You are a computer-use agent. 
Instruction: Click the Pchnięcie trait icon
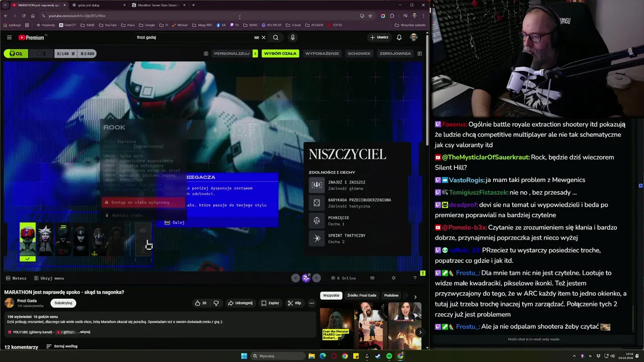tap(316, 221)
